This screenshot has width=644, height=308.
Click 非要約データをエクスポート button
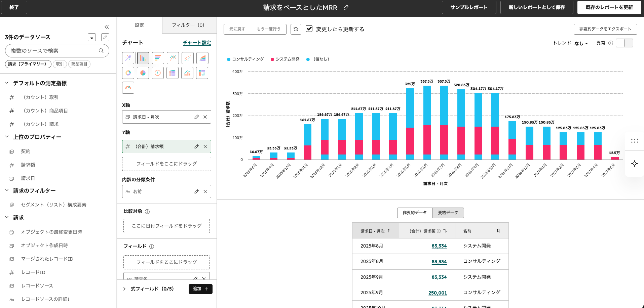[x=605, y=29]
